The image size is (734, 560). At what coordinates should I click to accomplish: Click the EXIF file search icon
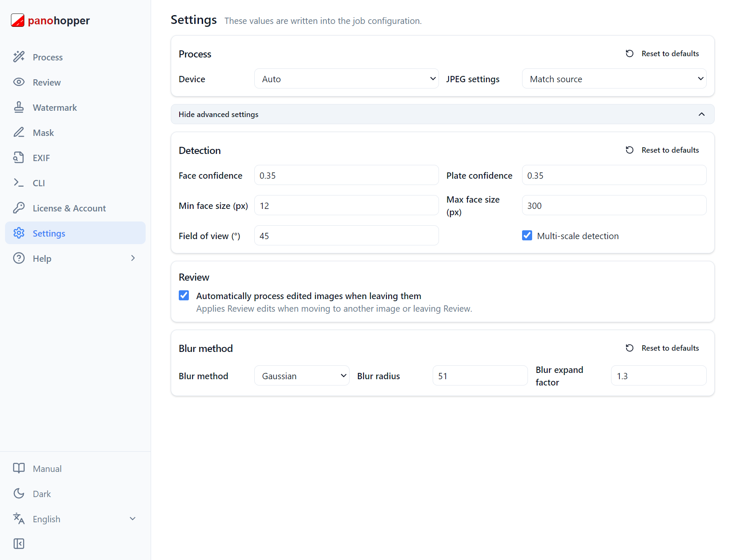tap(19, 157)
